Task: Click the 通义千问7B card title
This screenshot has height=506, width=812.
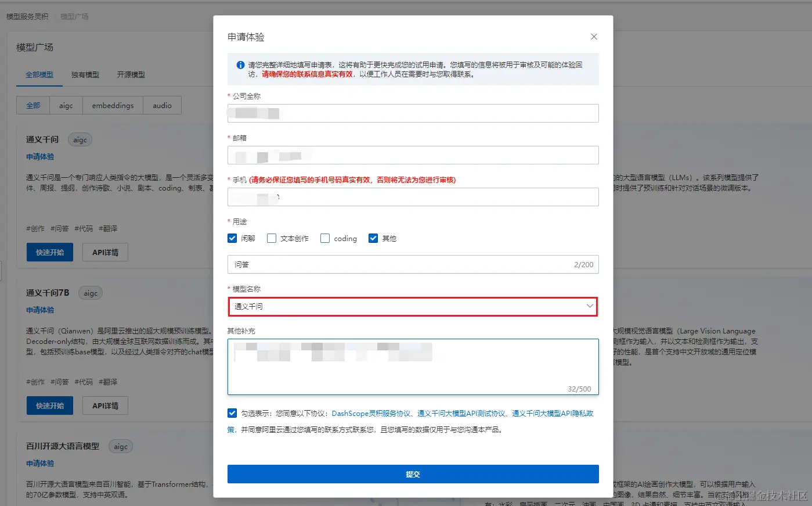Action: click(48, 293)
